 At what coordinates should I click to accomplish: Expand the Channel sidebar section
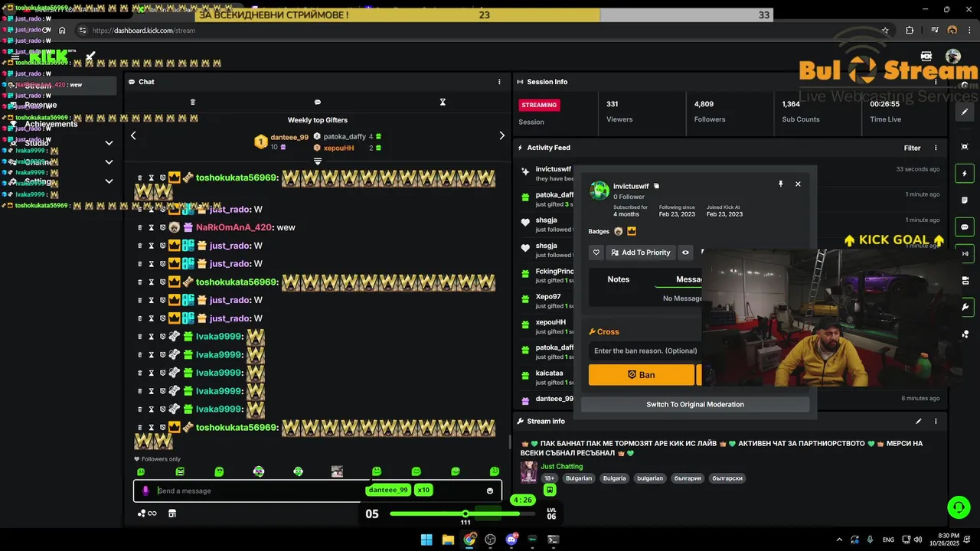click(109, 162)
